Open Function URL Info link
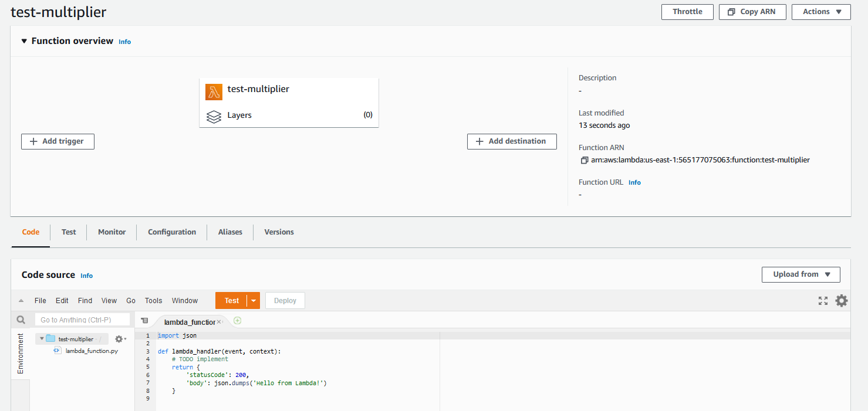Viewport: 868px width, 411px height. point(634,182)
